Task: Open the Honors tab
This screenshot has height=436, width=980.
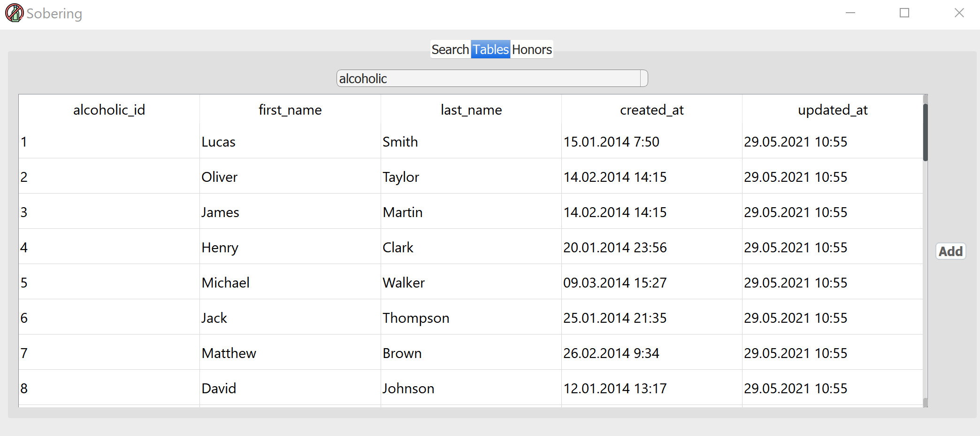Action: pos(532,49)
